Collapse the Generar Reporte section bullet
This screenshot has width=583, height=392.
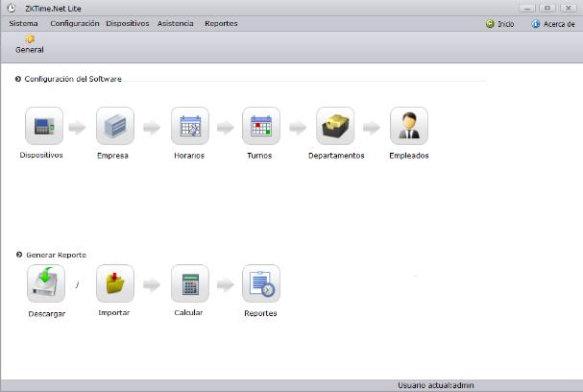point(19,255)
